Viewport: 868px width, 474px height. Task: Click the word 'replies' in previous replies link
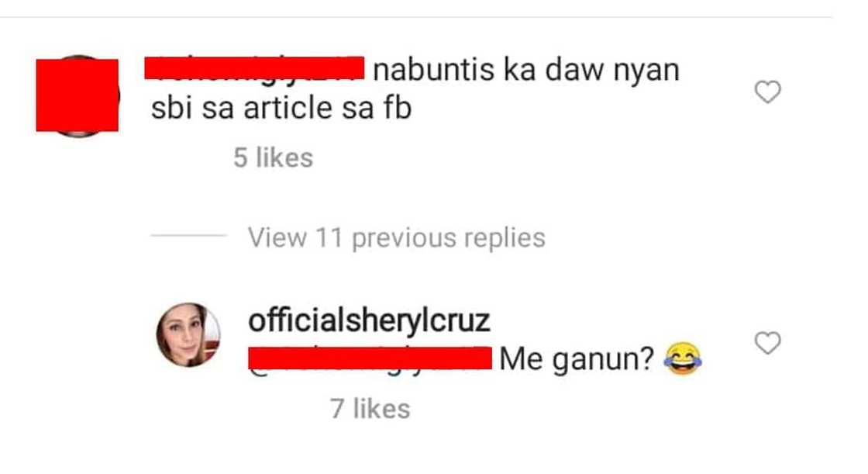505,238
